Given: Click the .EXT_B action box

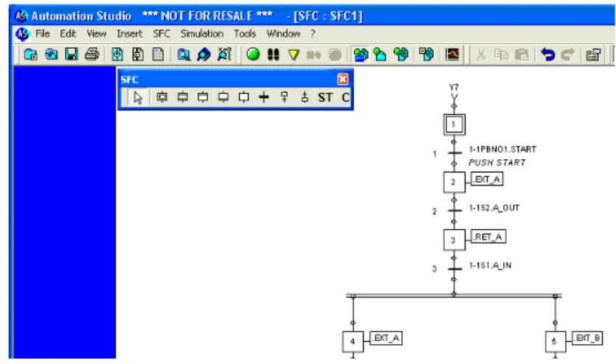Looking at the screenshot, I should tap(587, 338).
